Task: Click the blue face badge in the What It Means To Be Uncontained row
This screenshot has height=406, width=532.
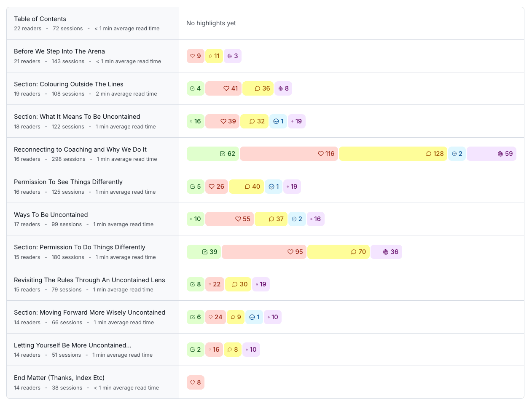Action: tap(278, 121)
